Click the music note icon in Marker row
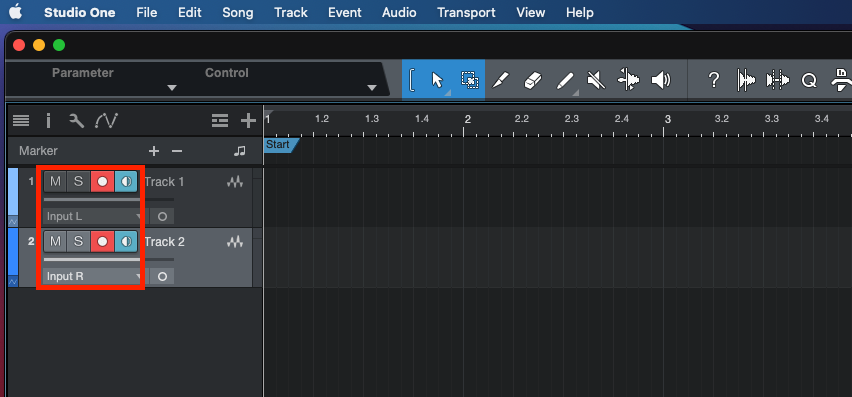 [x=240, y=151]
